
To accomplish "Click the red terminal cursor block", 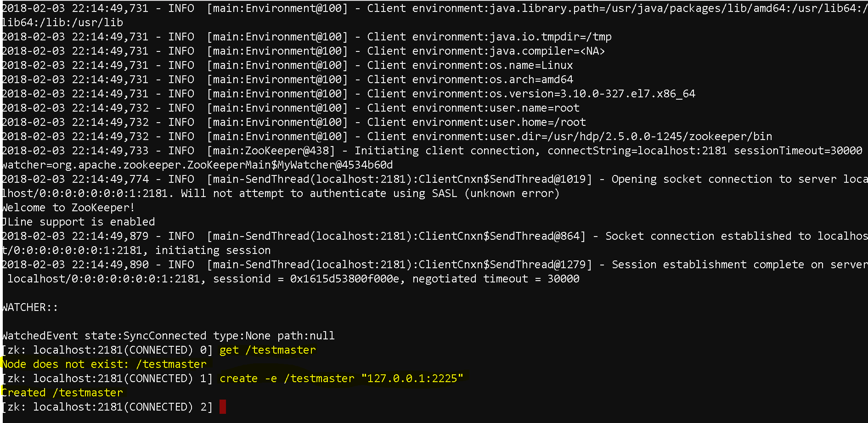I will [x=223, y=406].
